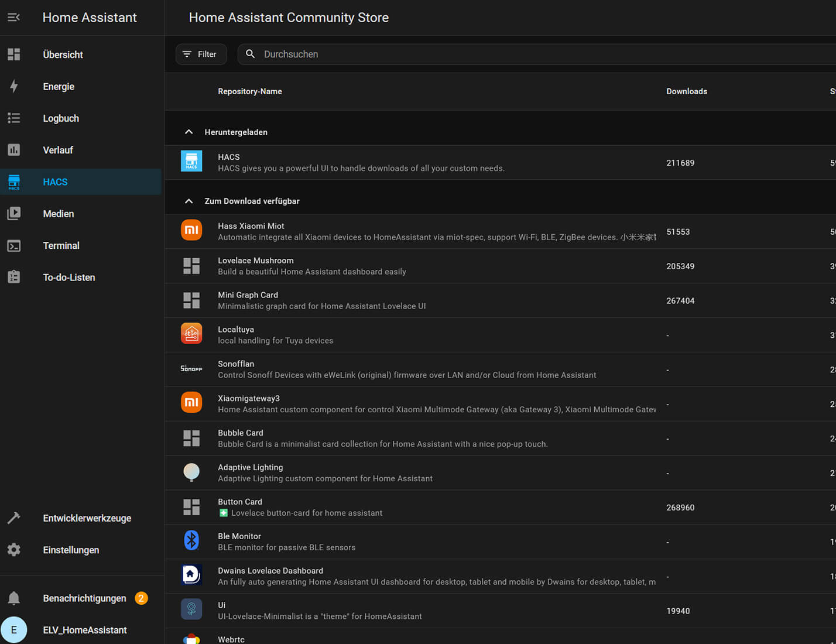Viewport: 836px width, 644px height.
Task: Open the Lovelace Mushroom repository entry
Action: [255, 261]
